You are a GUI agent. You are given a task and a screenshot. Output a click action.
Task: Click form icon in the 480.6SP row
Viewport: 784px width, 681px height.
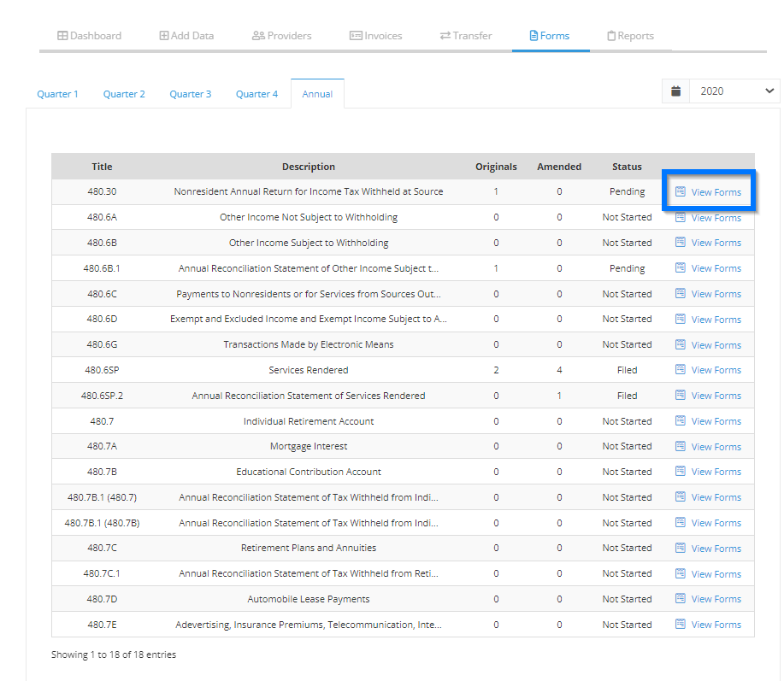pyautogui.click(x=680, y=369)
